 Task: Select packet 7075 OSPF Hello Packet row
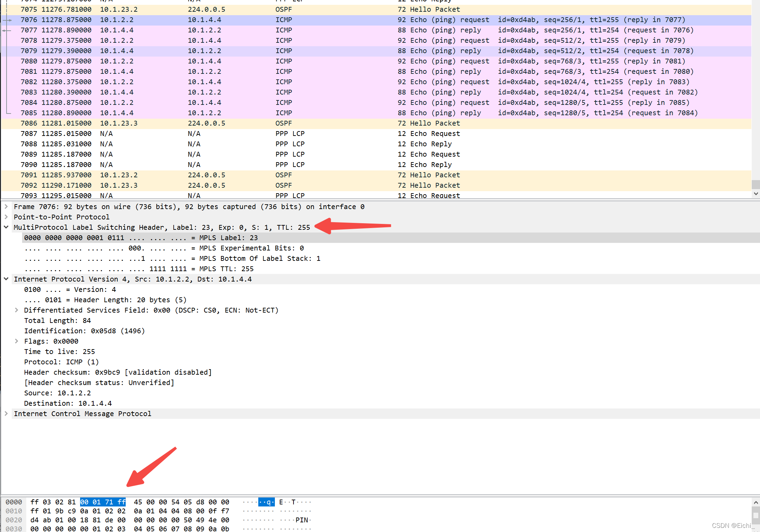coord(376,10)
